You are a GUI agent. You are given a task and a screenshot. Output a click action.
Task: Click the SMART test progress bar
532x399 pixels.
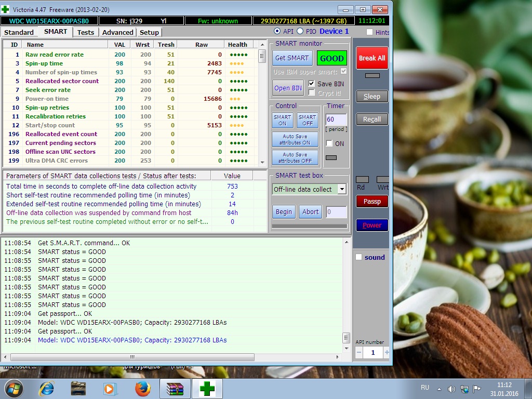coord(310,226)
